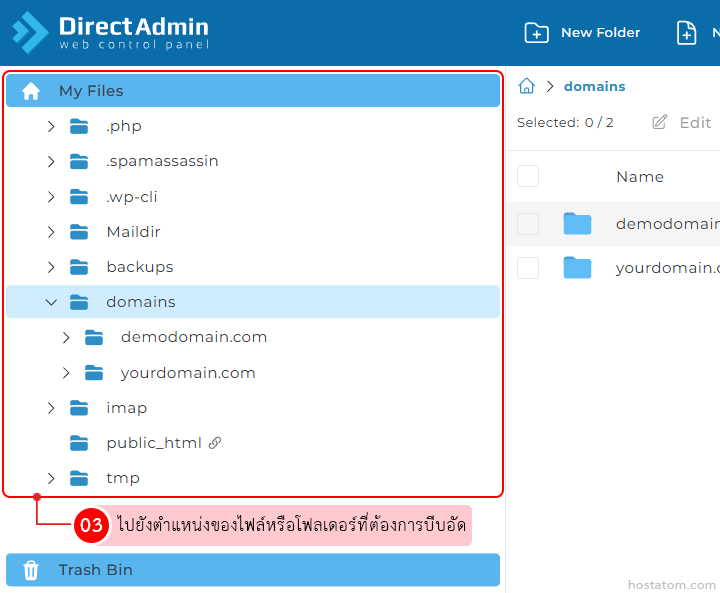
Task: Click the demodomain folder icon in list
Action: [577, 224]
